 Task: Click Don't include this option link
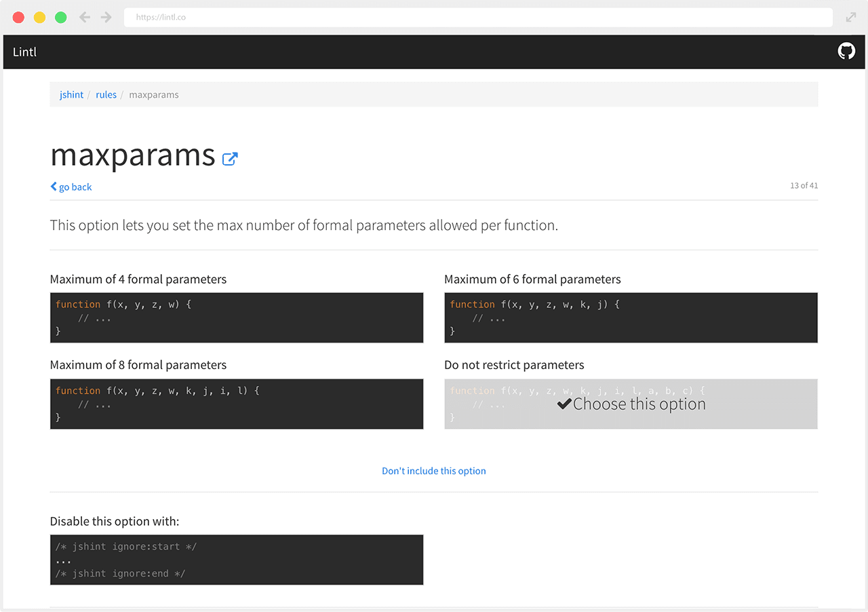click(x=434, y=471)
